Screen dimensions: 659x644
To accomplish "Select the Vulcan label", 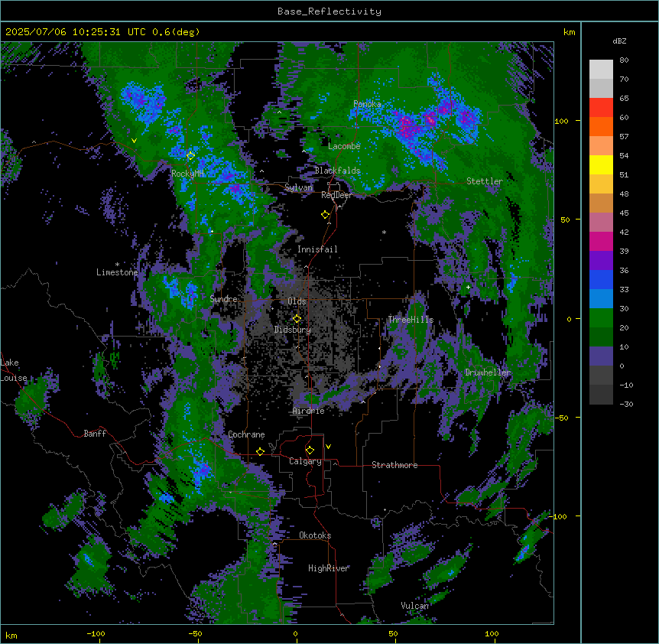I will pos(415,606).
